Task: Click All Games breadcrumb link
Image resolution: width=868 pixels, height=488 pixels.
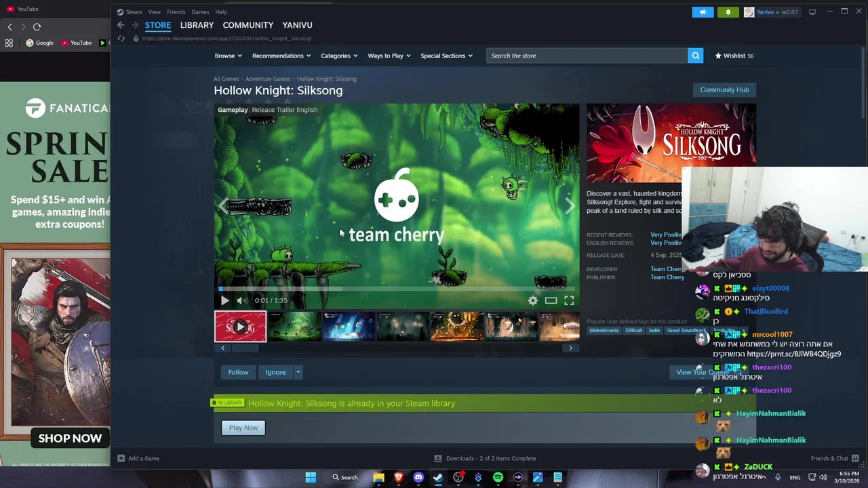Action: coord(226,79)
